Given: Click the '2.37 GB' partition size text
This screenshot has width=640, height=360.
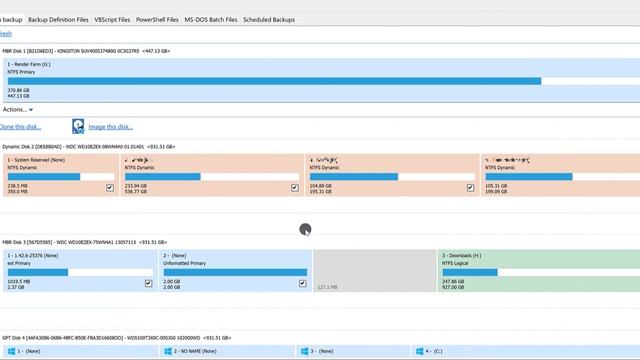Looking at the screenshot, I should (x=16, y=287).
